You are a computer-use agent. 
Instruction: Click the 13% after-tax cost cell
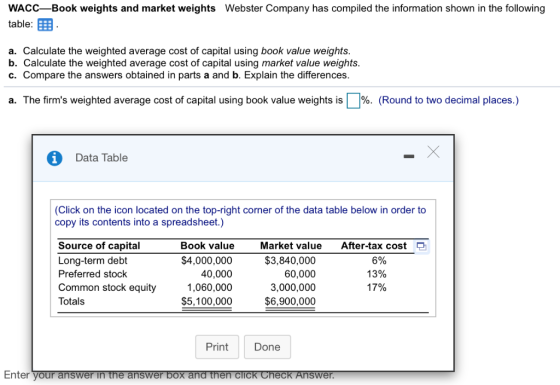(376, 274)
